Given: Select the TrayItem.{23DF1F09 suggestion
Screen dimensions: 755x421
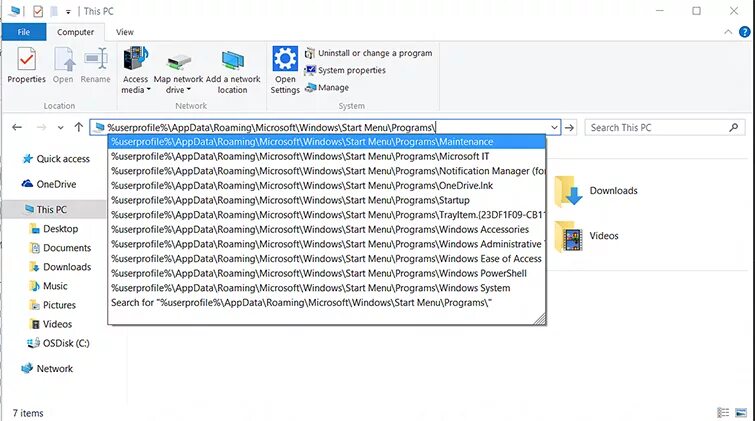Looking at the screenshot, I should coord(327,215).
